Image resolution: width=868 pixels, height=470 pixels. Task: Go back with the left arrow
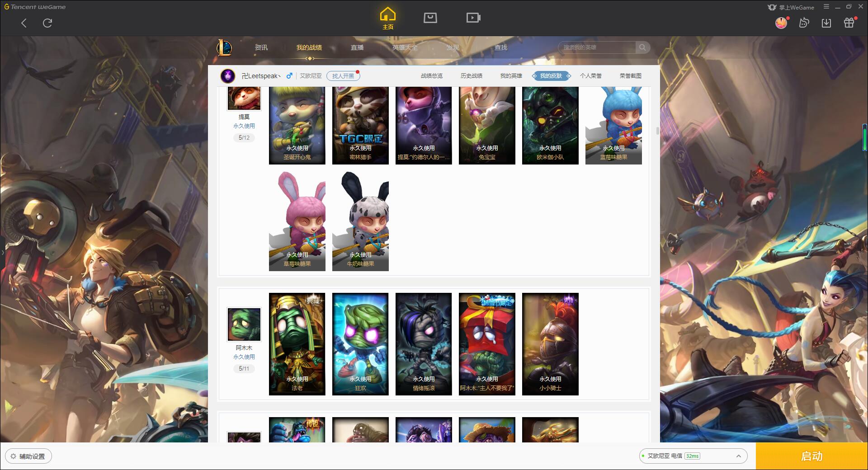[x=24, y=23]
